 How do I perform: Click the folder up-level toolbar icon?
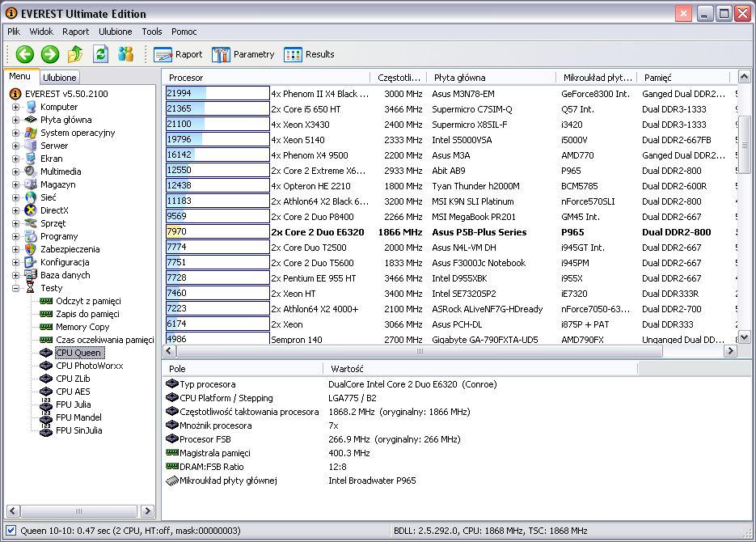pos(75,54)
